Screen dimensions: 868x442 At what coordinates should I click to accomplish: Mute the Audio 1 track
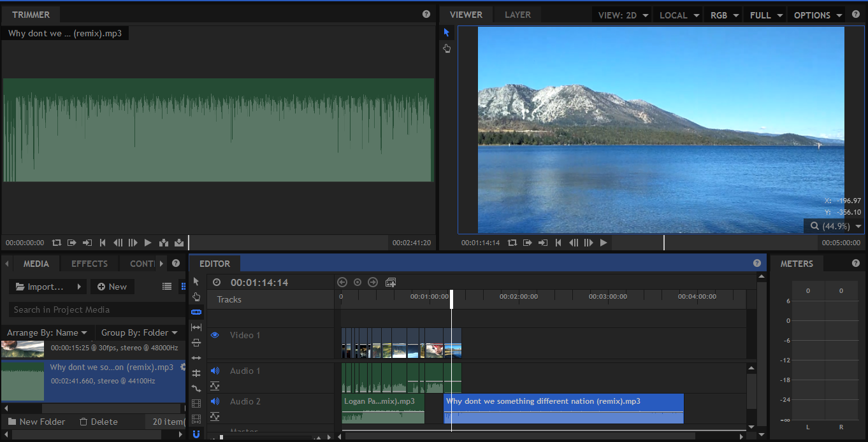click(x=215, y=371)
